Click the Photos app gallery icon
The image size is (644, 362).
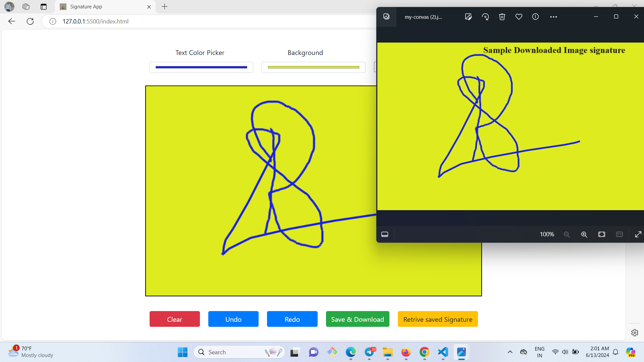(386, 17)
